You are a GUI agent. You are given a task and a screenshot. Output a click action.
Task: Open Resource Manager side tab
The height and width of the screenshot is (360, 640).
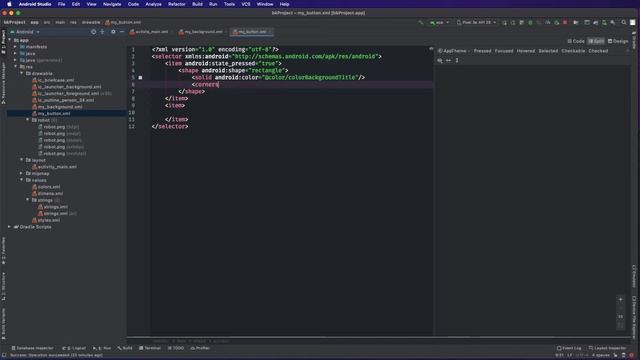3,83
